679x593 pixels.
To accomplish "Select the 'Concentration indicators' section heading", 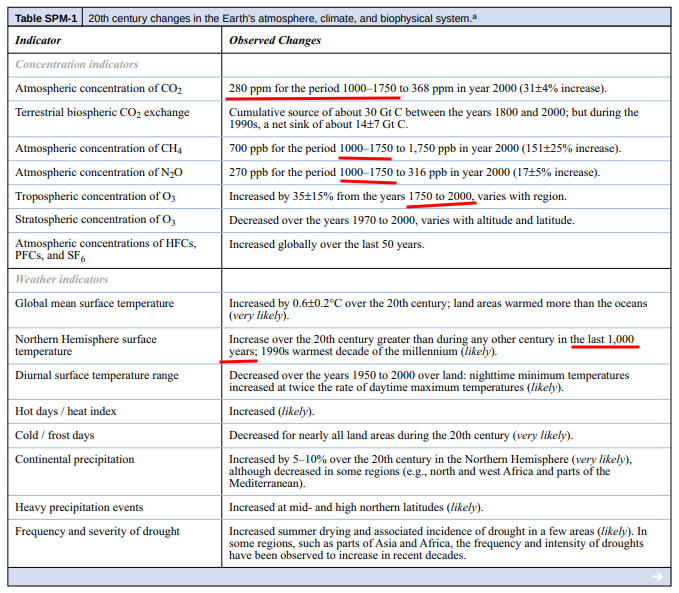I will click(76, 65).
